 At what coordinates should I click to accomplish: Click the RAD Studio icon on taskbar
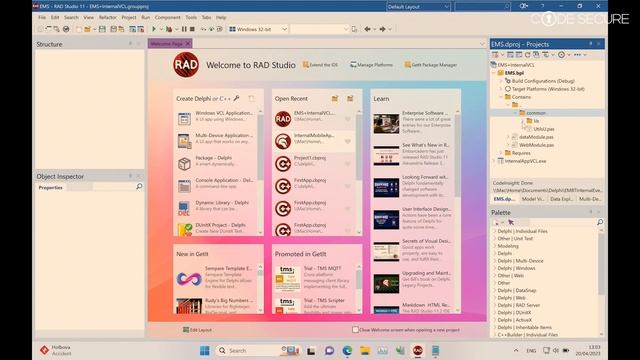click(418, 350)
